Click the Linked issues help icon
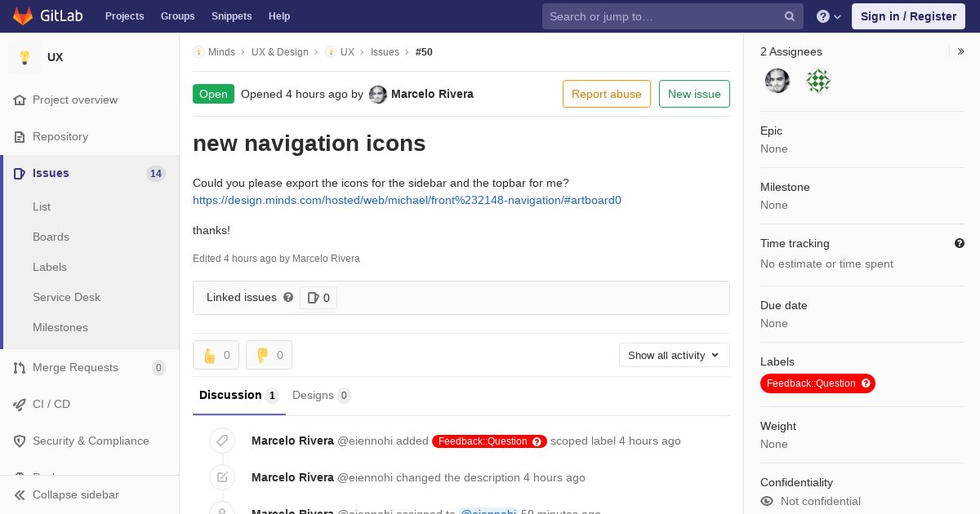This screenshot has height=514, width=980. point(288,297)
